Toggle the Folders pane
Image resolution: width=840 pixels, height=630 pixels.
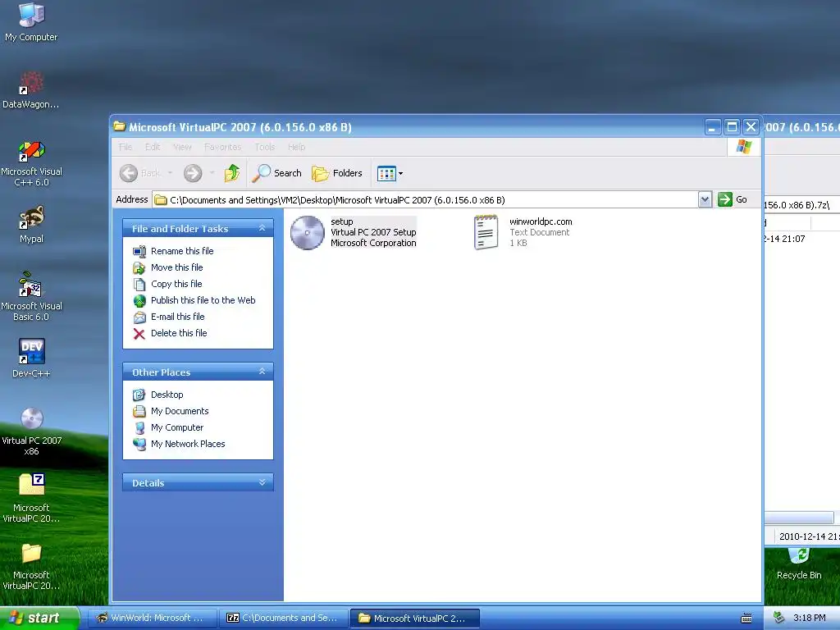point(337,173)
